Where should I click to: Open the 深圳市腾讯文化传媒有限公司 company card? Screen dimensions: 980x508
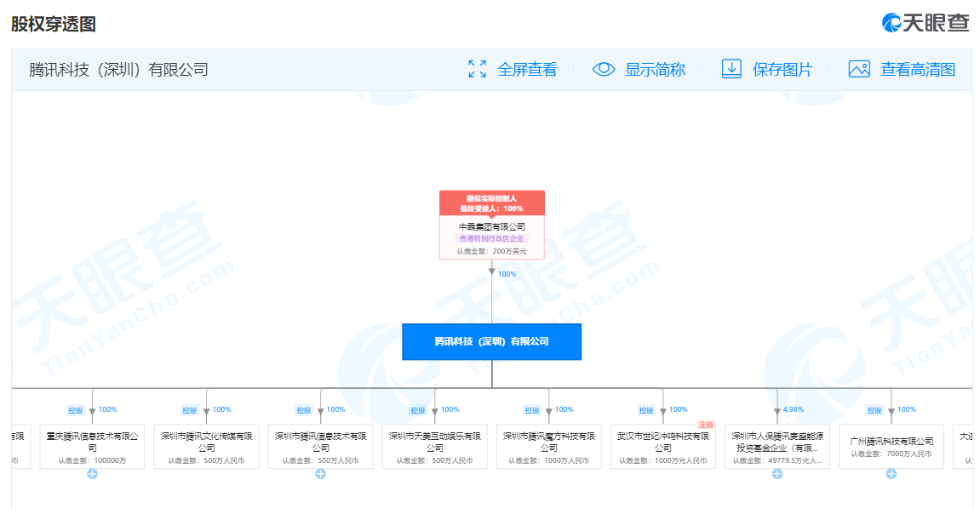[206, 446]
